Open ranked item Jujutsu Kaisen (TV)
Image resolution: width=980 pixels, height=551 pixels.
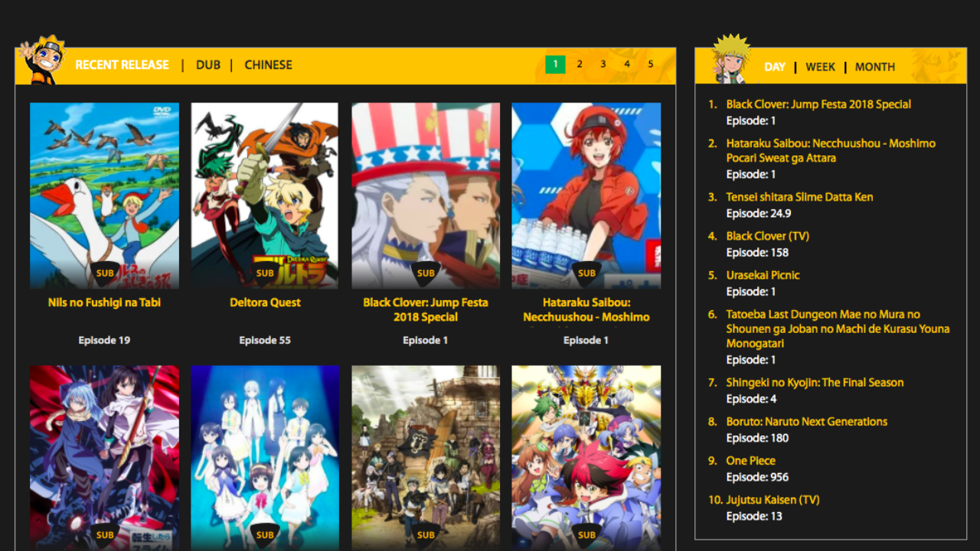tap(773, 500)
